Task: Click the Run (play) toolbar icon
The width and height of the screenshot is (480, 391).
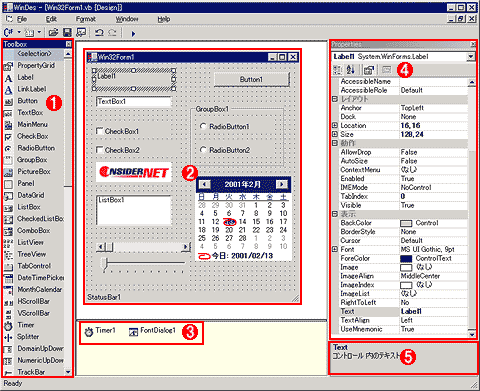Action: click(x=133, y=33)
